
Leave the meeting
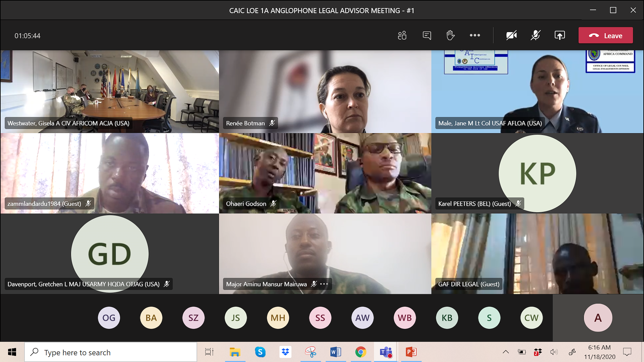605,35
